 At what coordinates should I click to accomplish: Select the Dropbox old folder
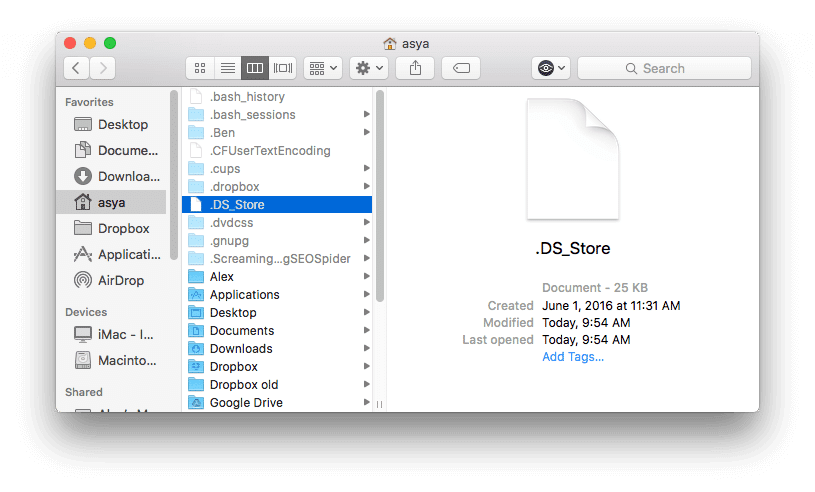point(277,384)
